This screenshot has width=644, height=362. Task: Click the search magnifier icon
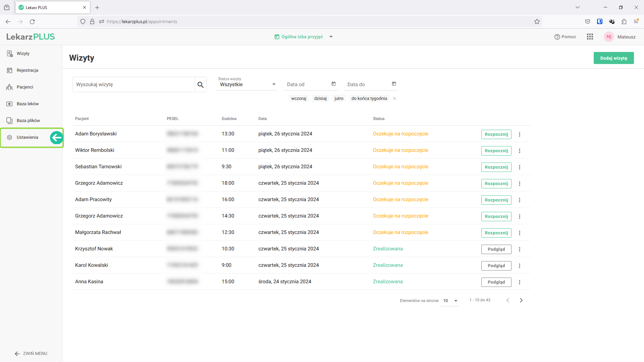point(201,85)
